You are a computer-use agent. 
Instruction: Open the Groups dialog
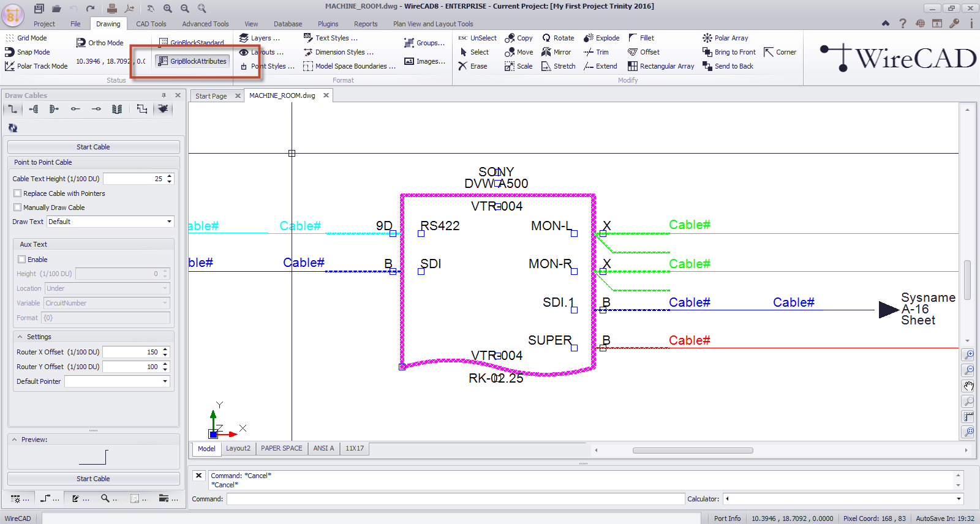click(424, 43)
